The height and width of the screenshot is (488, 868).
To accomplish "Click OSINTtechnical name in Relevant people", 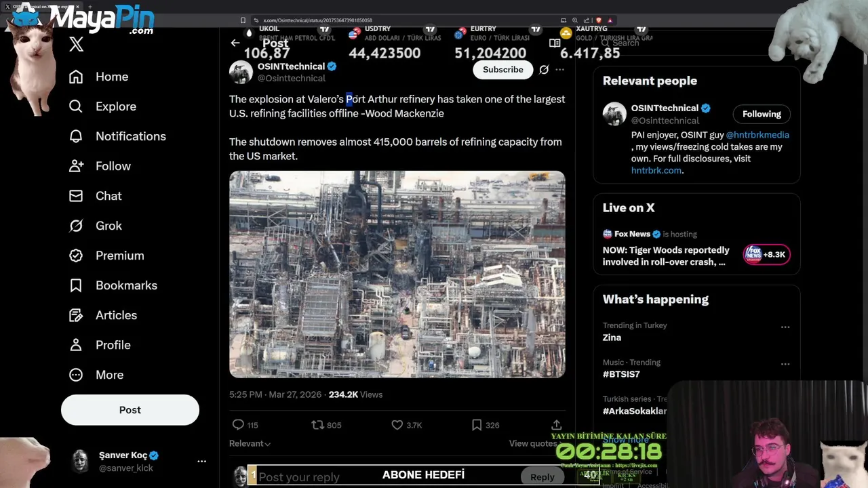I will pyautogui.click(x=665, y=108).
